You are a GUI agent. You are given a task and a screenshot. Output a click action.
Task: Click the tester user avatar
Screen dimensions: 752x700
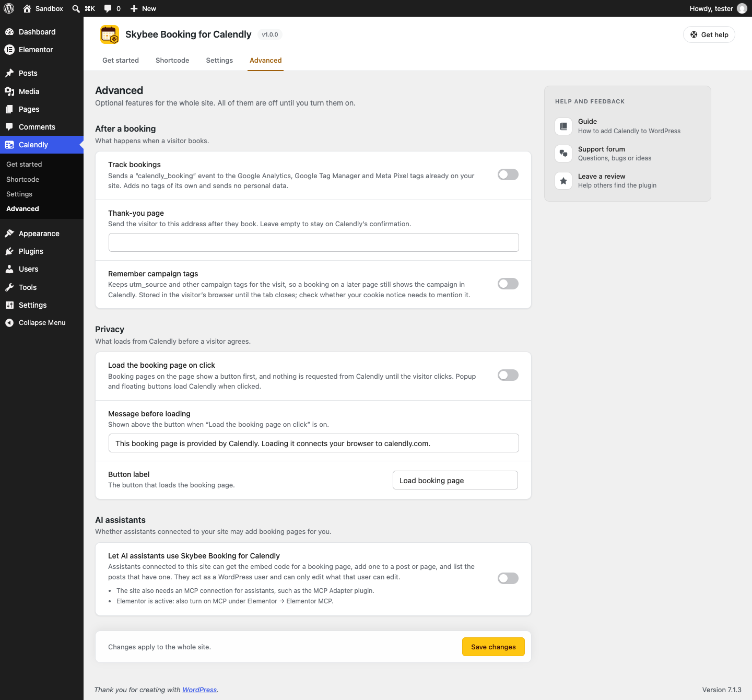click(742, 8)
